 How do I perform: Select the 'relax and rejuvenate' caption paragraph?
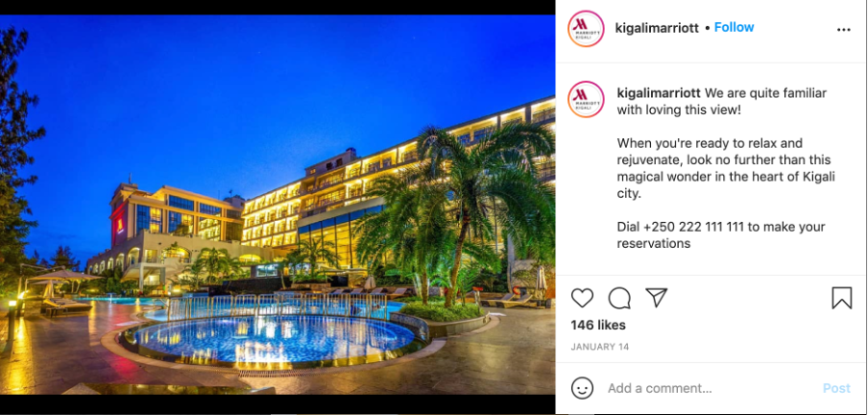(x=726, y=168)
